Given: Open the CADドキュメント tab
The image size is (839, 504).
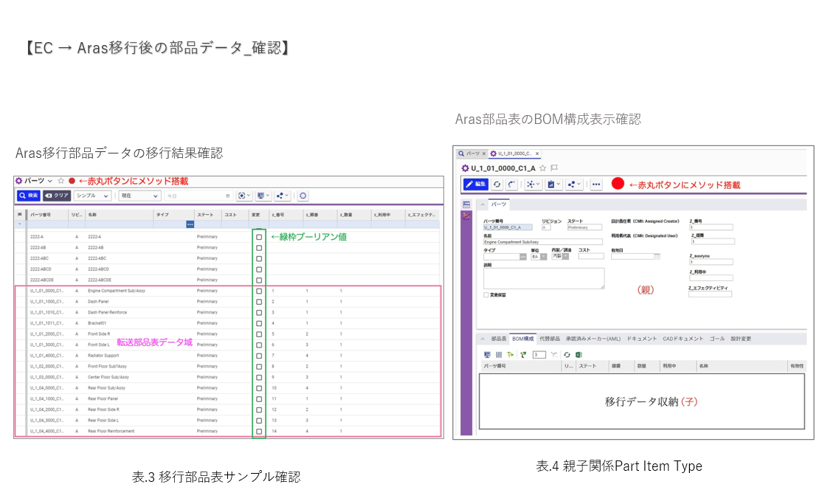Looking at the screenshot, I should tap(683, 339).
